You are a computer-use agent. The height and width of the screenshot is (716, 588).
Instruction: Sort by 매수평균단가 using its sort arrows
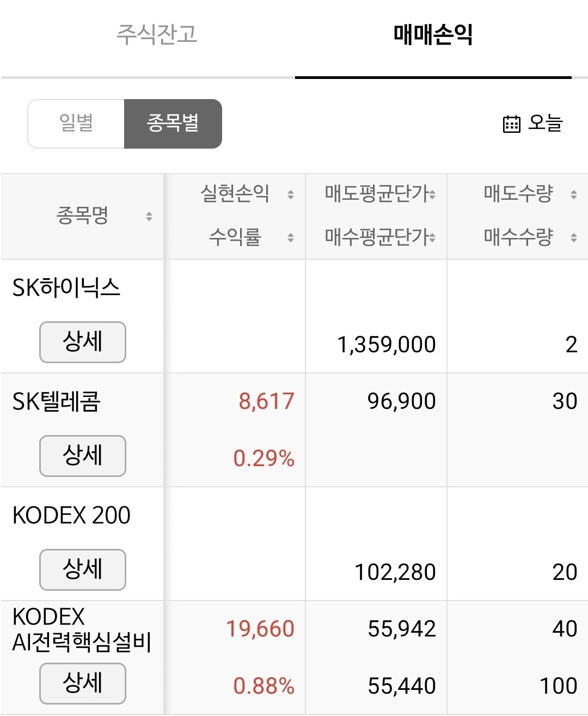coord(432,237)
